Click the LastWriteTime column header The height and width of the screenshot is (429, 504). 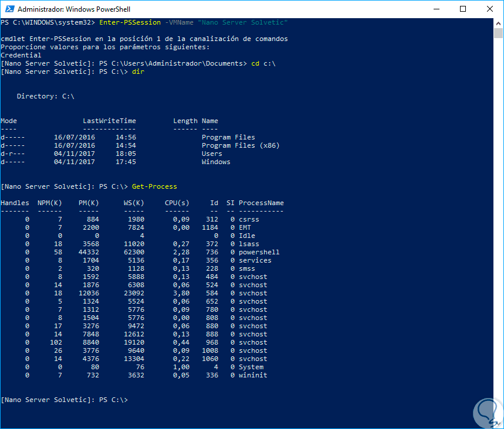[109, 121]
